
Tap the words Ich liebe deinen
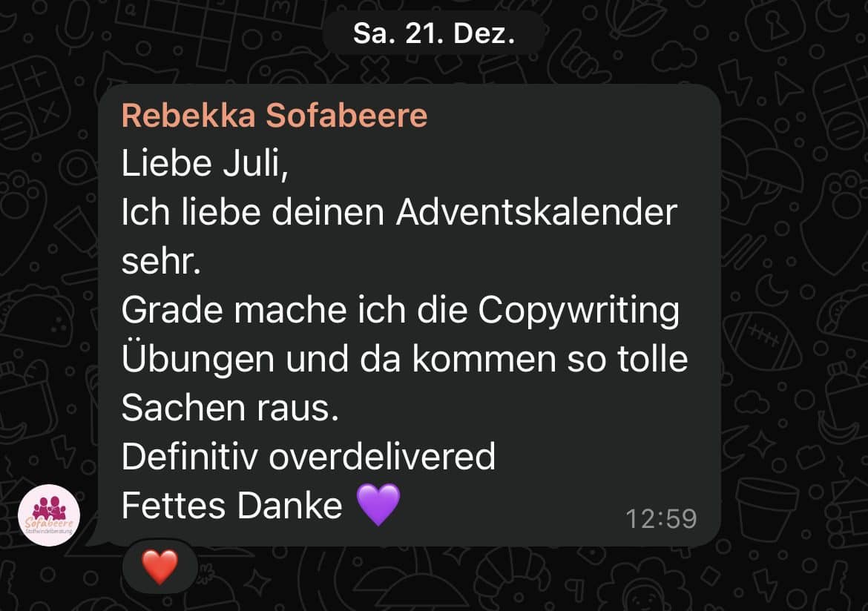tap(252, 212)
